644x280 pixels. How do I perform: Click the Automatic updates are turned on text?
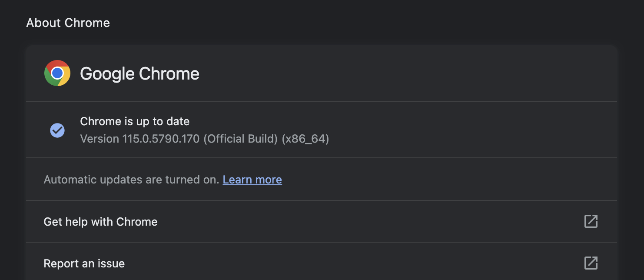click(x=131, y=180)
